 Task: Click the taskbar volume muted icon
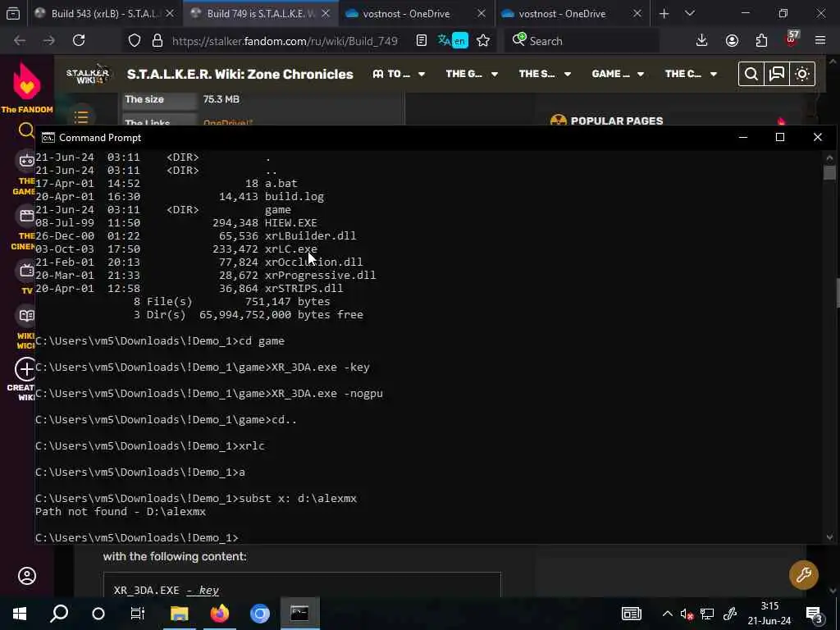687,614
